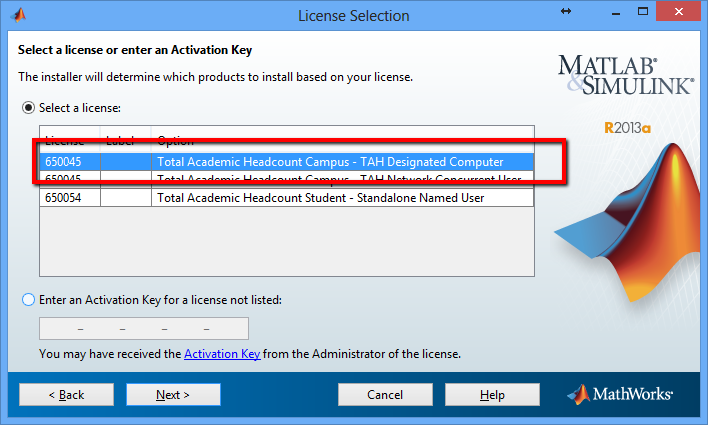Maximize the License Selection window
The width and height of the screenshot is (708, 425).
click(643, 12)
